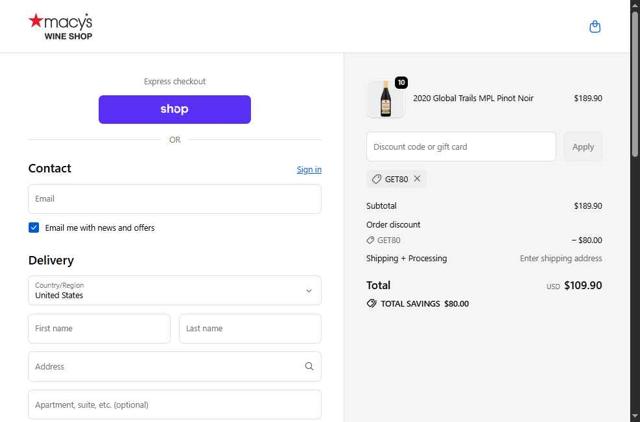This screenshot has height=422, width=640.
Task: Click the Apartment, suite, etc. field
Action: click(x=175, y=405)
